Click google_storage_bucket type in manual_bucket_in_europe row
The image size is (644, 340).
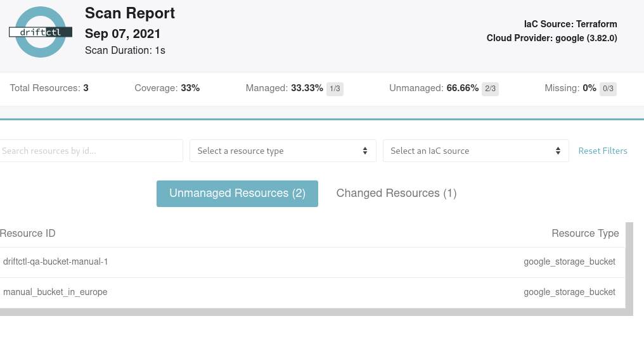569,292
